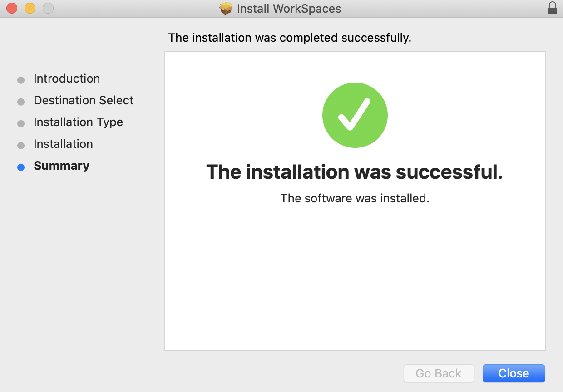
Task: Click the lock icon in the title bar
Action: click(552, 8)
